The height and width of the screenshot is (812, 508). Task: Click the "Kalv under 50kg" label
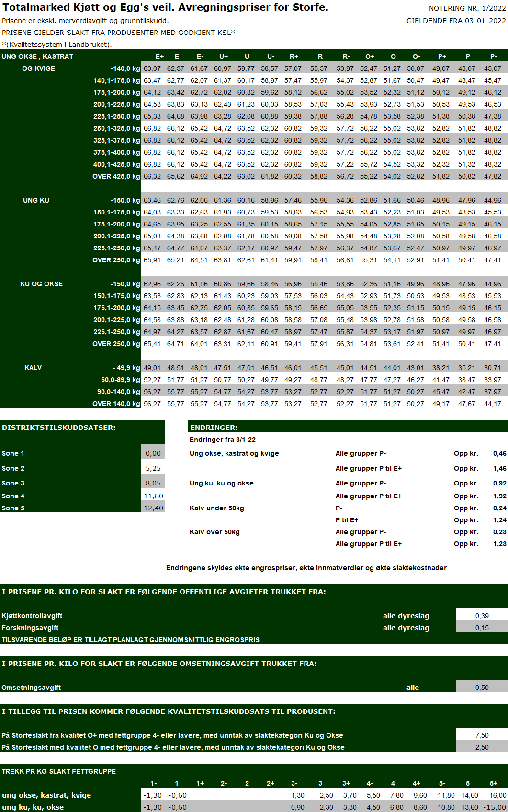pyautogui.click(x=217, y=508)
